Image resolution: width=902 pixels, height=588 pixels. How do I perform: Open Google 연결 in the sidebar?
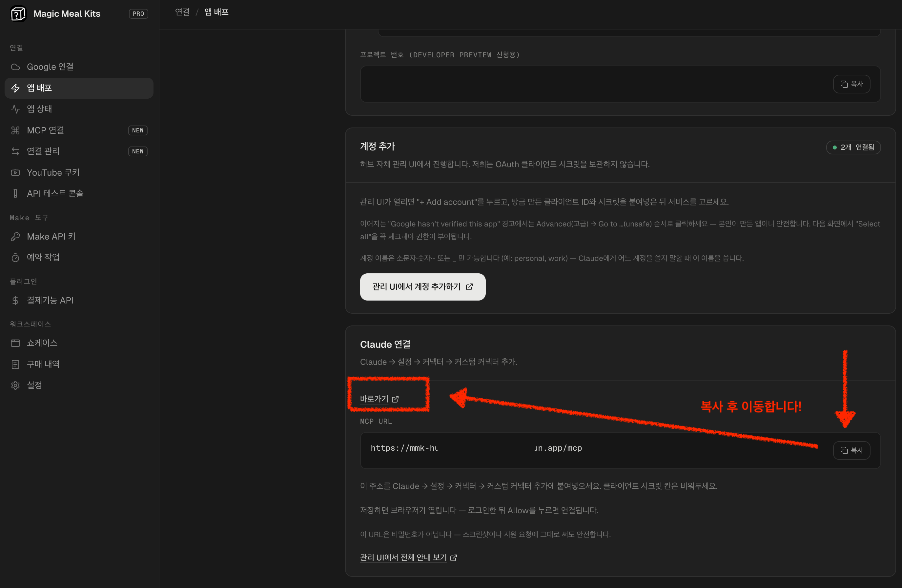[x=79, y=67]
